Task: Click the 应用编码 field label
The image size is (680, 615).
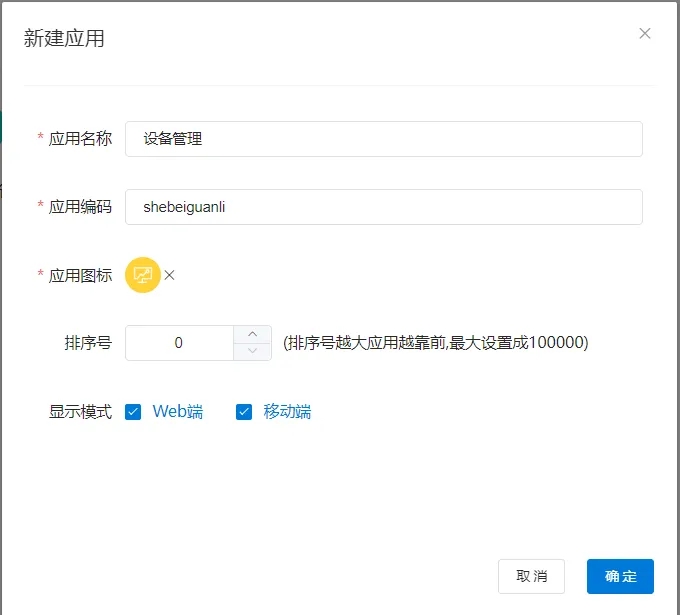Action: [80, 207]
